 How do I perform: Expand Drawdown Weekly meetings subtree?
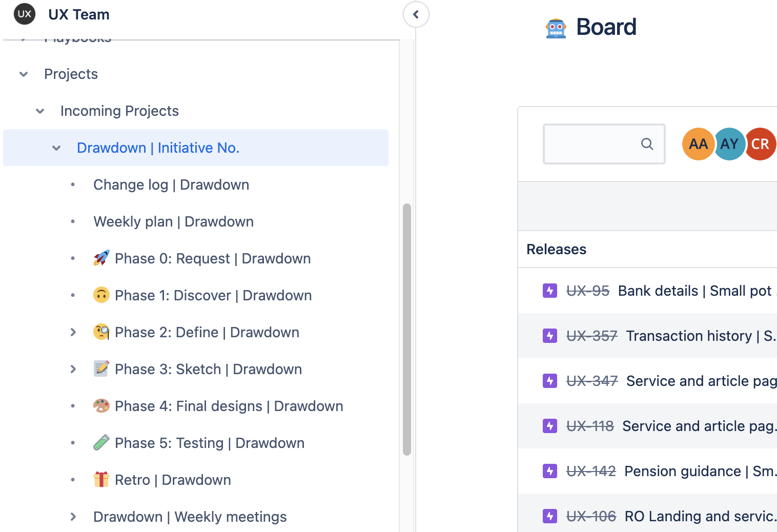[73, 517]
